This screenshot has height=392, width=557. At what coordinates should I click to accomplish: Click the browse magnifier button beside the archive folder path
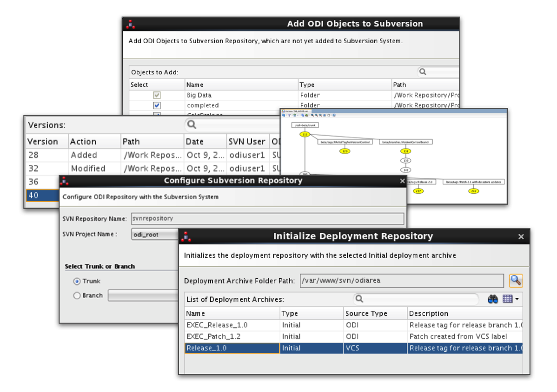516,281
